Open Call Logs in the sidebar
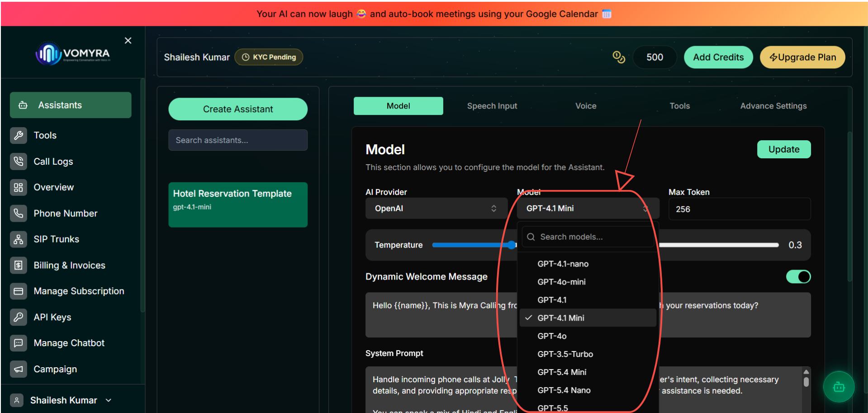This screenshot has height=413, width=868. tap(71, 161)
